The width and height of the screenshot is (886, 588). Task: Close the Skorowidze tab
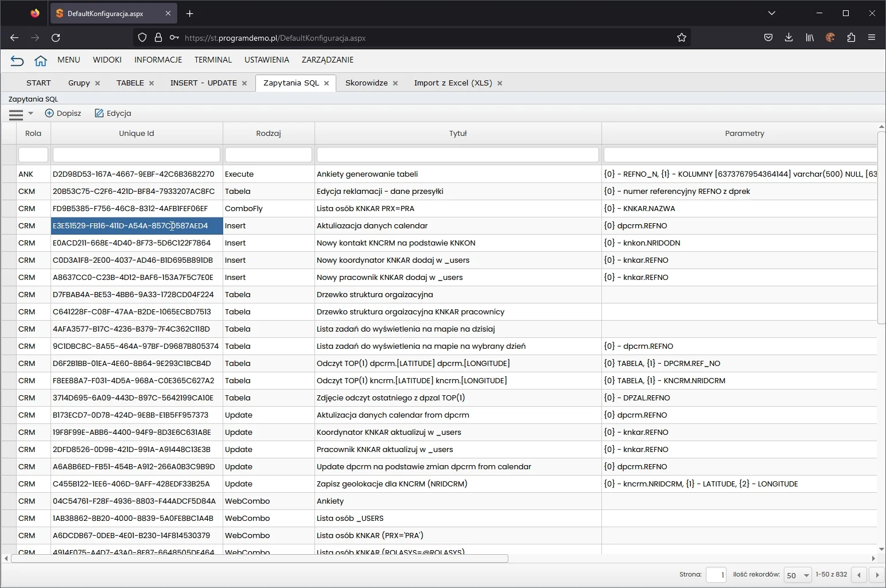pyautogui.click(x=395, y=83)
